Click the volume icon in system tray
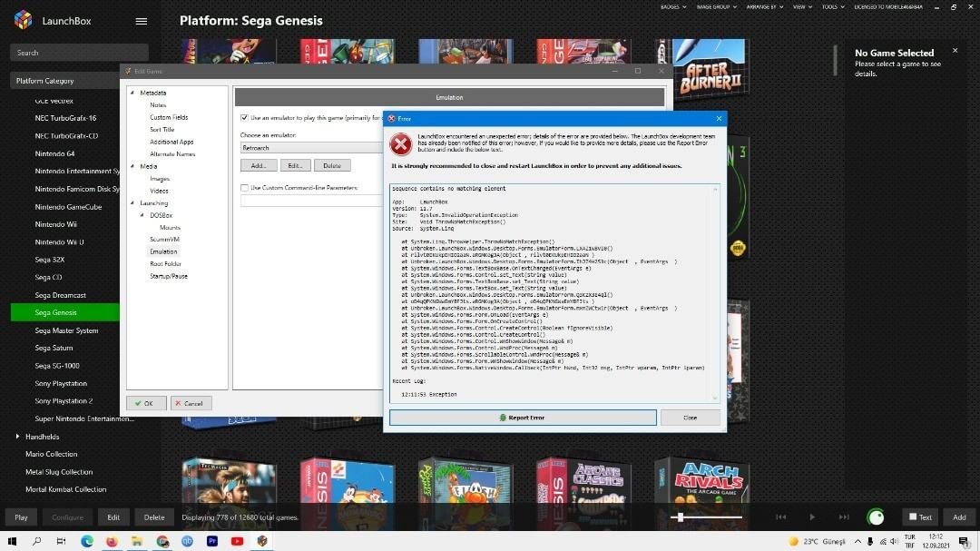Image resolution: width=980 pixels, height=551 pixels. click(x=894, y=542)
